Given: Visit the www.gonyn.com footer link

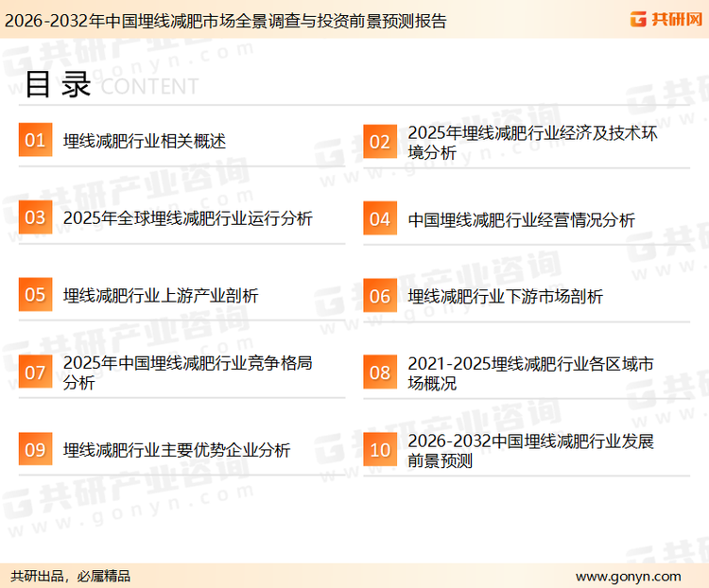Looking at the screenshot, I should point(628,576).
